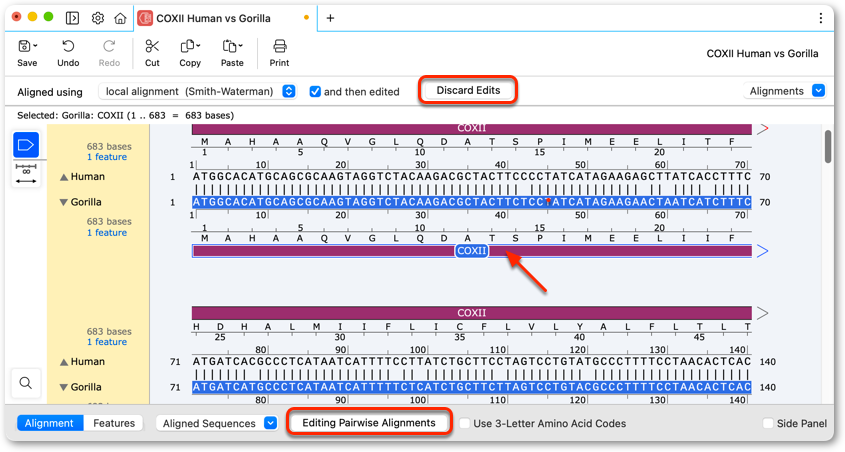Cut the selection with scissors icon
This screenshot has height=452, width=845.
pyautogui.click(x=152, y=53)
